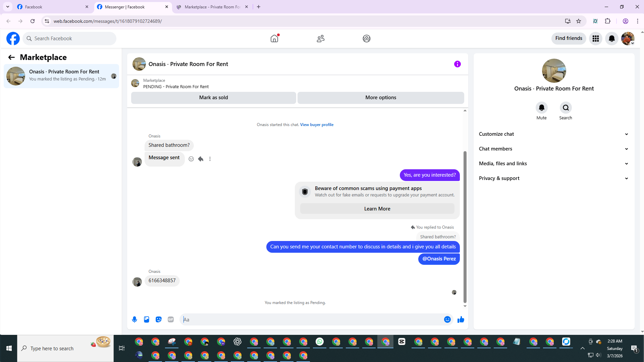The height and width of the screenshot is (362, 644).
Task: Open the GIF picker icon
Action: (171, 319)
